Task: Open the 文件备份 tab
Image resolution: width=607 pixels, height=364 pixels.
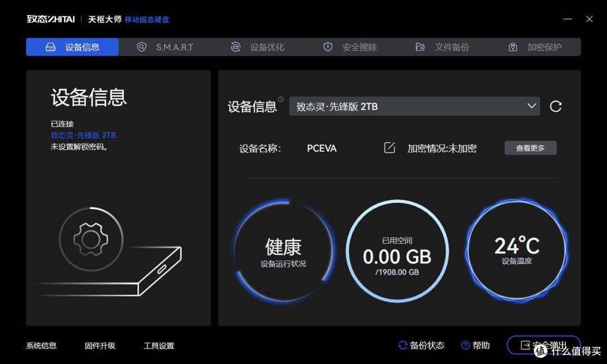Action: 442,47
